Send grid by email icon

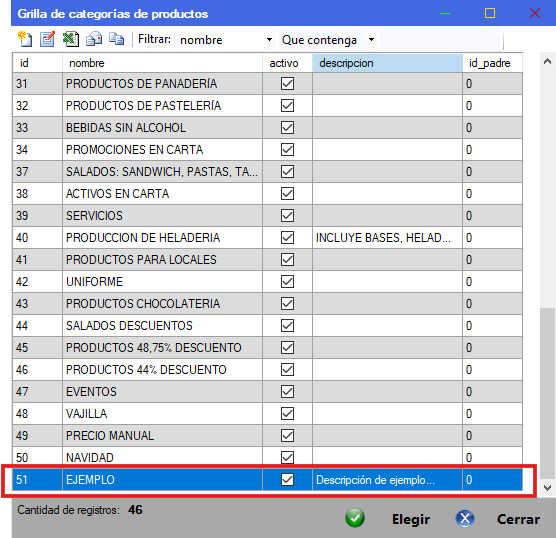pyautogui.click(x=94, y=39)
